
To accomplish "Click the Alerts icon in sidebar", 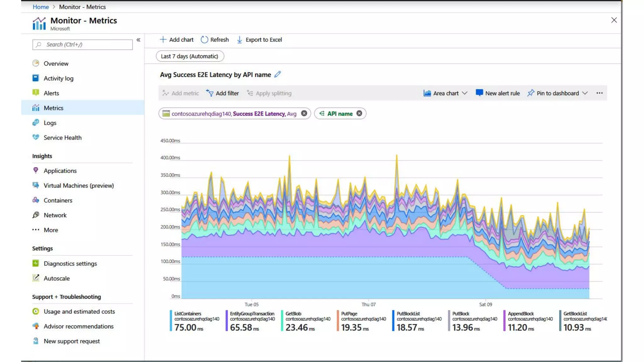I will (36, 93).
